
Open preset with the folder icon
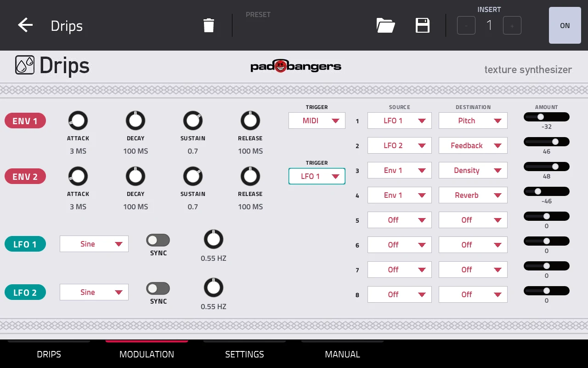[385, 25]
